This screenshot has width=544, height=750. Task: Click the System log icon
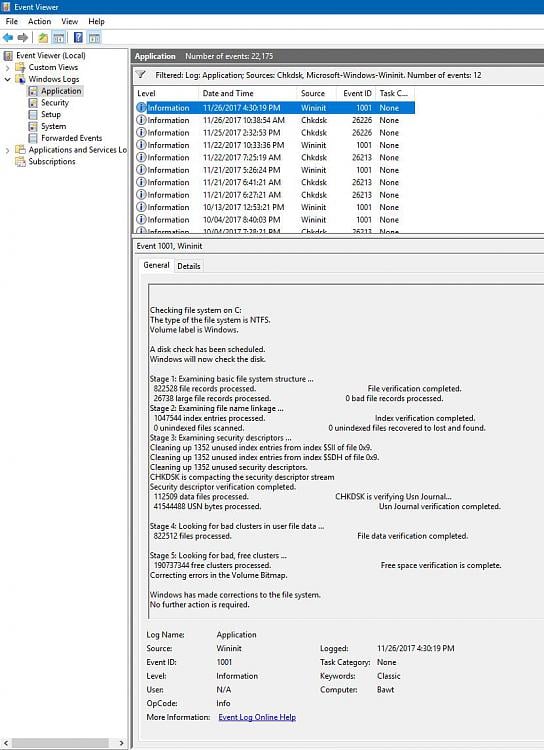click(x=33, y=126)
